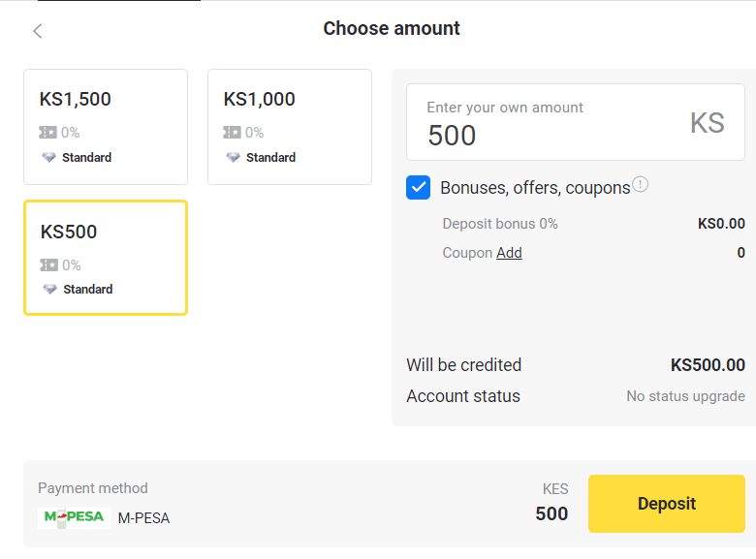Click the diamond icon in the KS1,500 card
756x559 pixels.
(48, 158)
